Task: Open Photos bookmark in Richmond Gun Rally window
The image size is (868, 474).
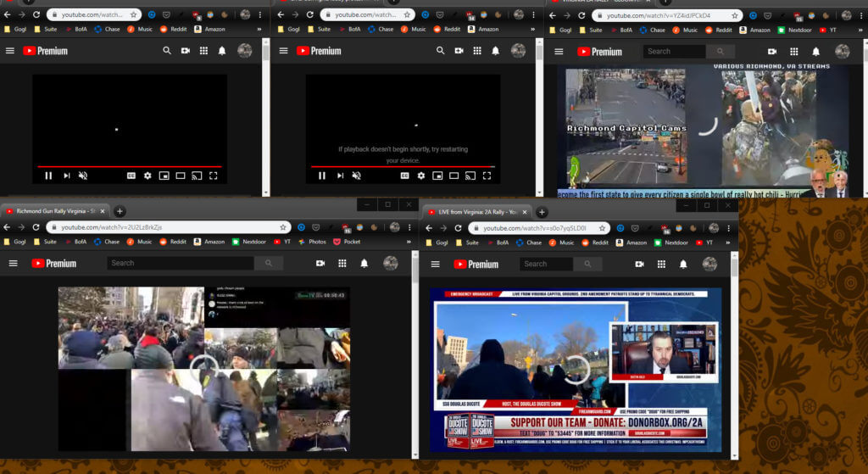Action: 312,242
